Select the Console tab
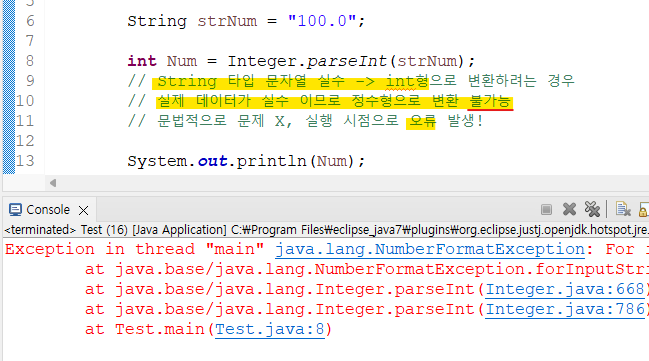 [x=48, y=210]
